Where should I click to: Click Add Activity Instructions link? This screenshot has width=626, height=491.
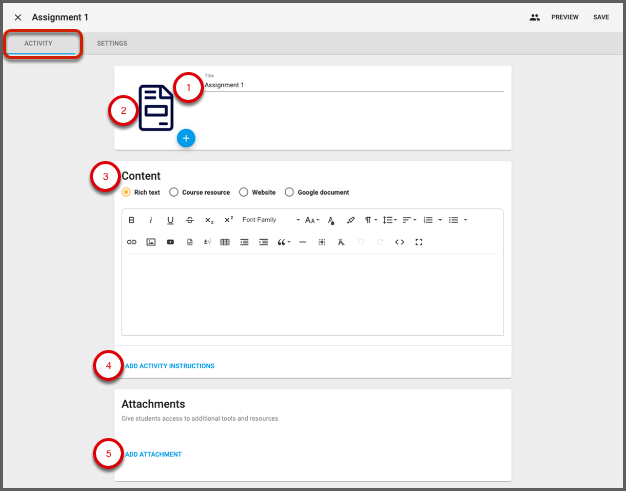tap(168, 366)
